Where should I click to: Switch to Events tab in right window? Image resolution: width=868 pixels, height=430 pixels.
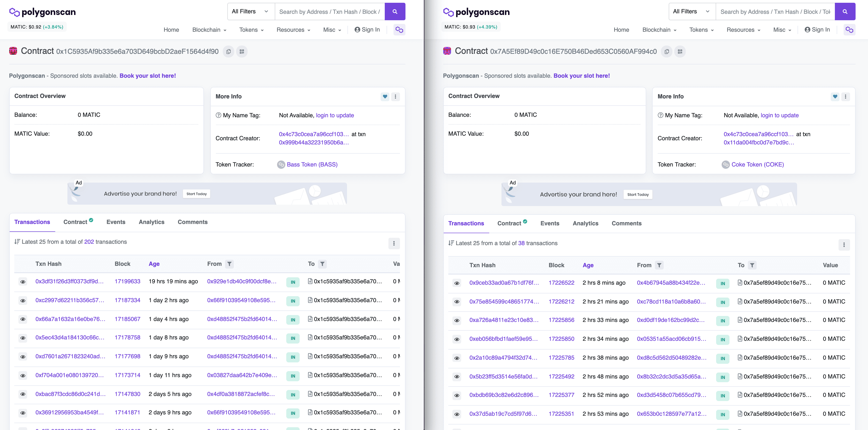point(550,223)
